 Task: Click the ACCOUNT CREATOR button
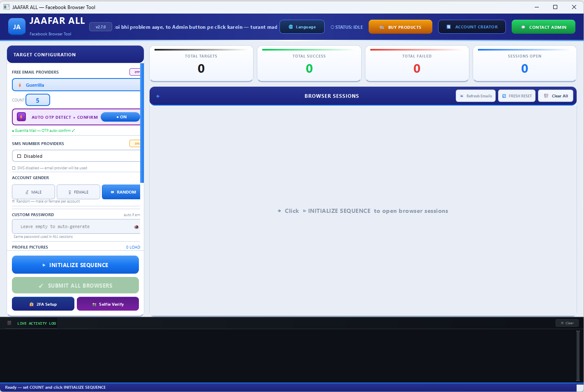click(x=472, y=27)
